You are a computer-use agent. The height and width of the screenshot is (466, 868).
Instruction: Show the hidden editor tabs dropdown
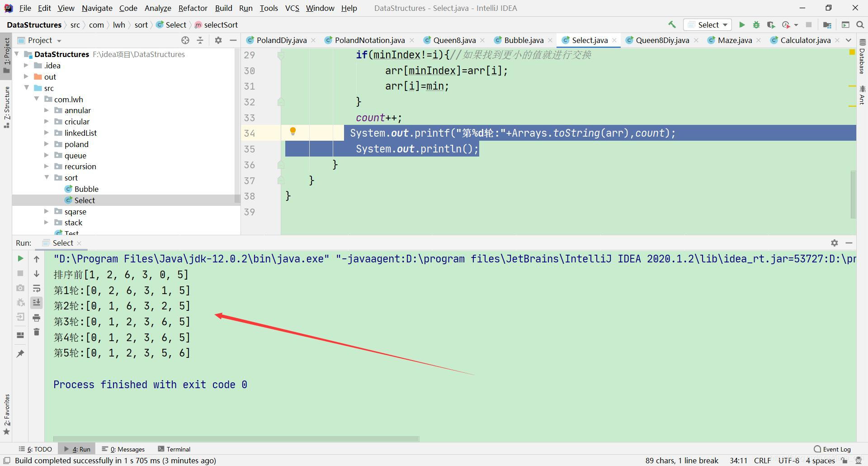(x=849, y=40)
